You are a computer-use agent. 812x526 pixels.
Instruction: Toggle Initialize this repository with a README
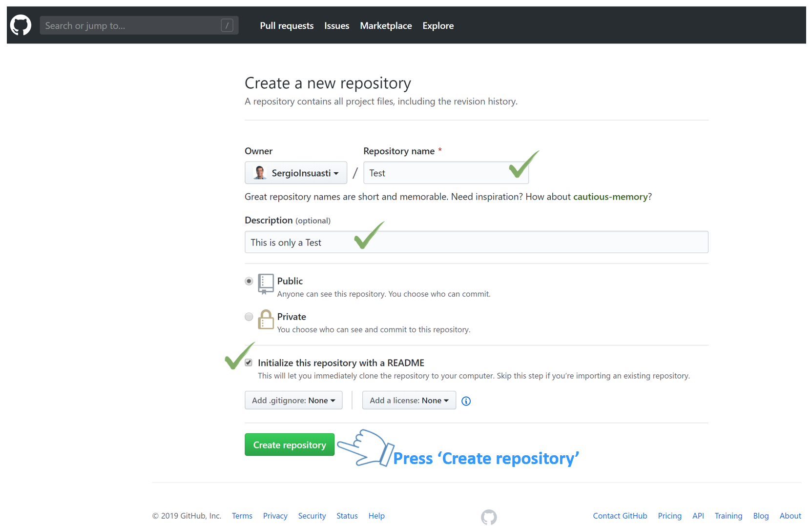249,363
